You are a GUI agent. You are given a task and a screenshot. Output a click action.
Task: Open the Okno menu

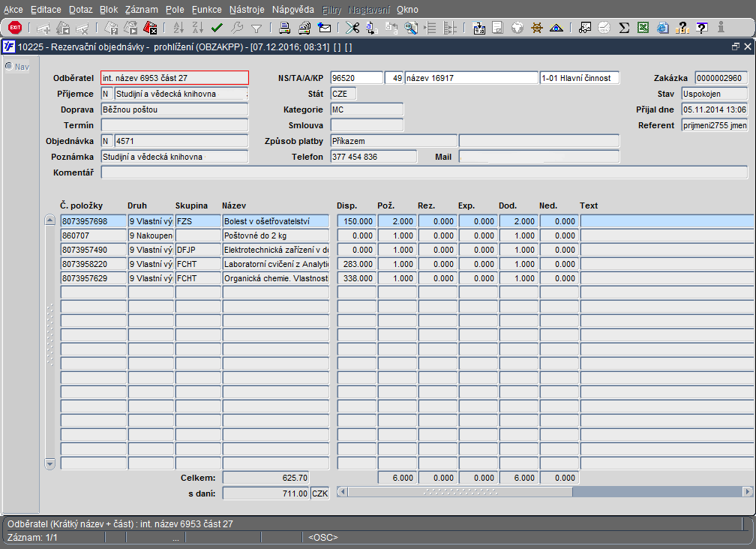tap(407, 10)
